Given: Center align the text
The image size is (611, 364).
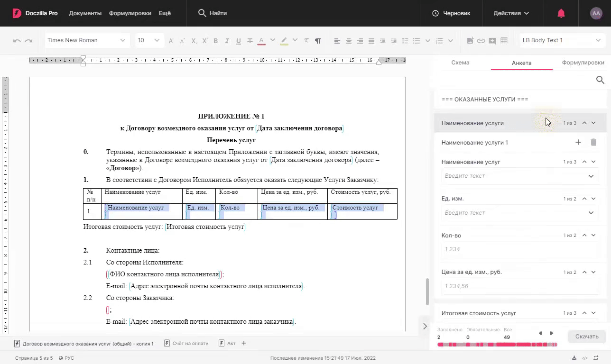Looking at the screenshot, I should click(x=349, y=41).
